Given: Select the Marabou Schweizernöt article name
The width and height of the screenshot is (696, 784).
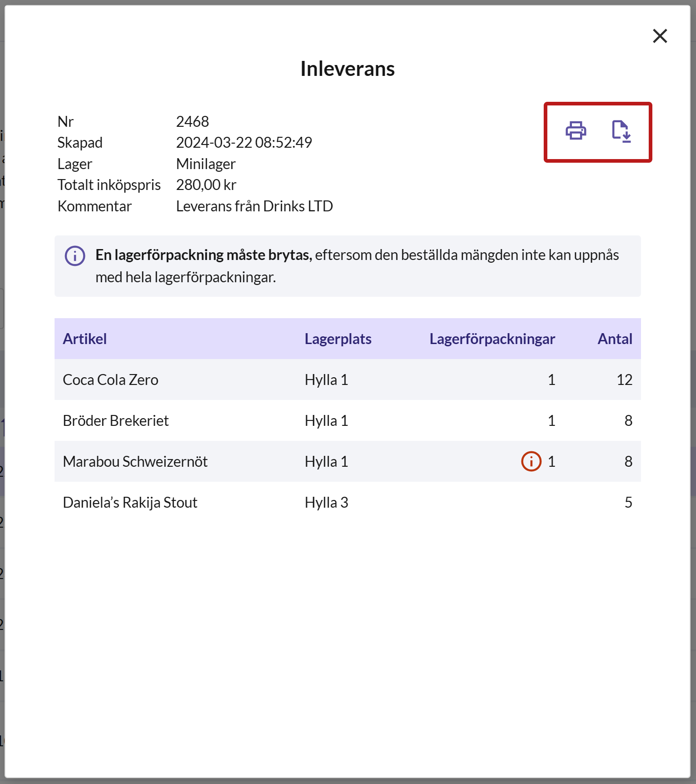Looking at the screenshot, I should coord(135,462).
